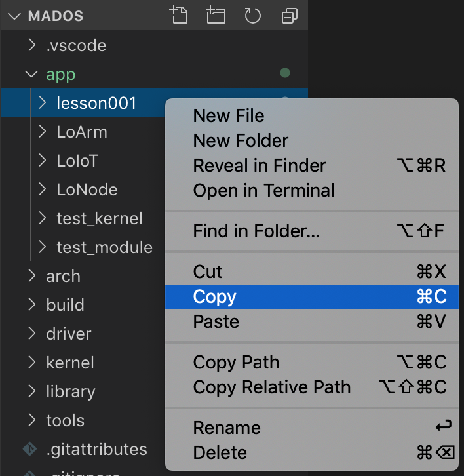
Task: Click the Refresh Explorer icon
Action: [x=252, y=16]
